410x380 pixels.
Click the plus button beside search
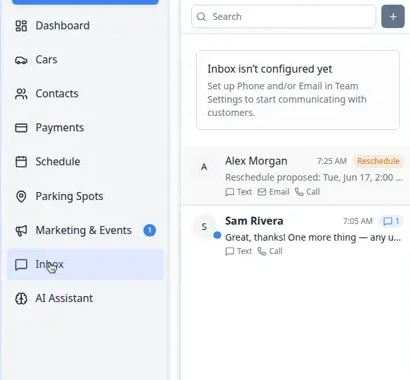tap(393, 16)
